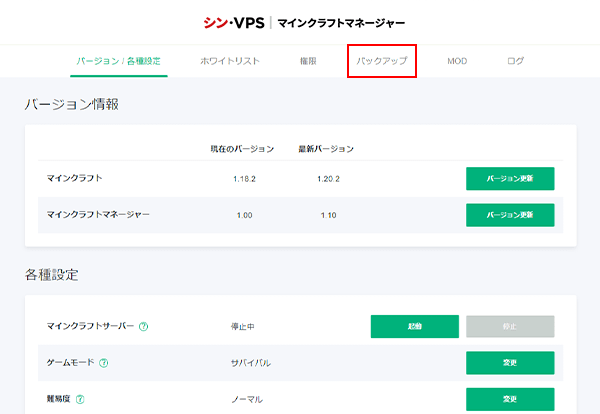Switch to the ホワイトリスト tab
Screen dimensions: 600x414
tap(230, 61)
